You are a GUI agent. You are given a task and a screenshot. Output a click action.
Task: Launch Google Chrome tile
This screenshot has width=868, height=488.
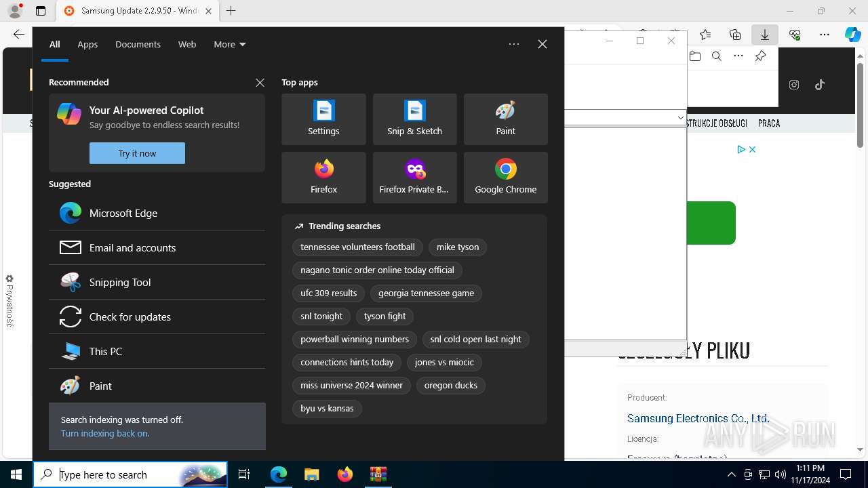[505, 178]
